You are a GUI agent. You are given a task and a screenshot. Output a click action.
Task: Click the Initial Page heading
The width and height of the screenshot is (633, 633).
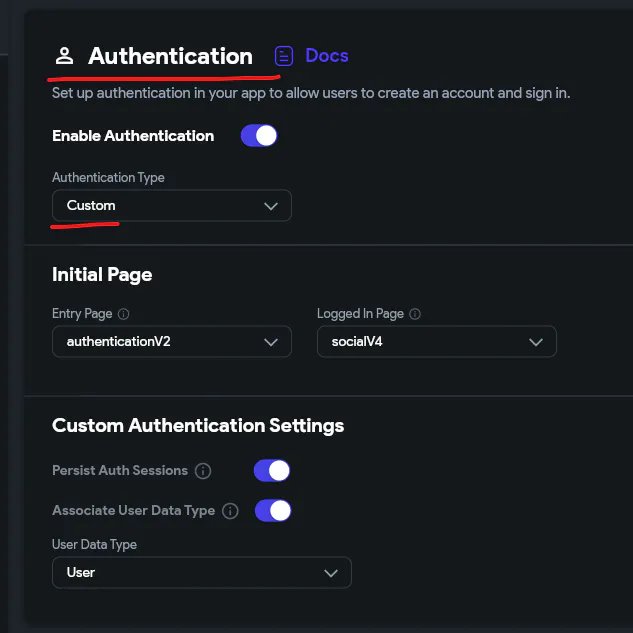click(x=102, y=275)
